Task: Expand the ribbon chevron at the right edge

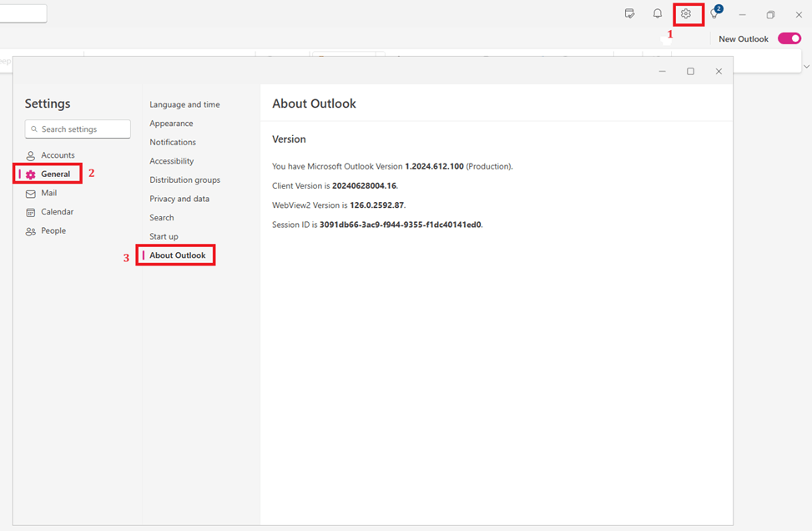Action: click(x=806, y=66)
